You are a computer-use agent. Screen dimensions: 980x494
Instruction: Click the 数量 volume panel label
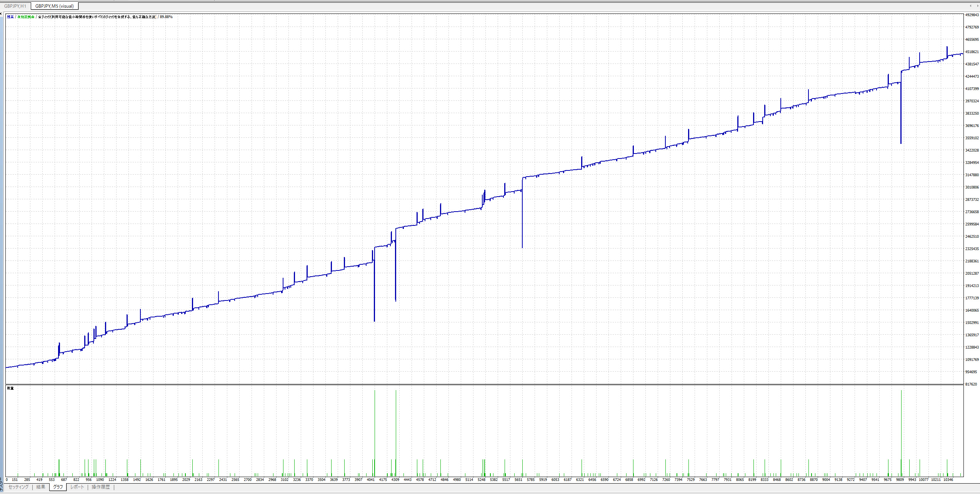pyautogui.click(x=10, y=388)
